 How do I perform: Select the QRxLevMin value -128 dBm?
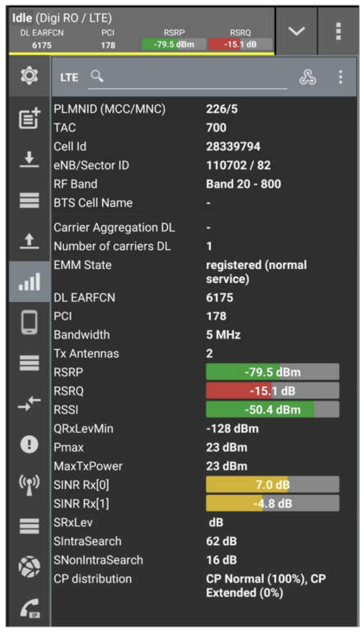tap(232, 429)
